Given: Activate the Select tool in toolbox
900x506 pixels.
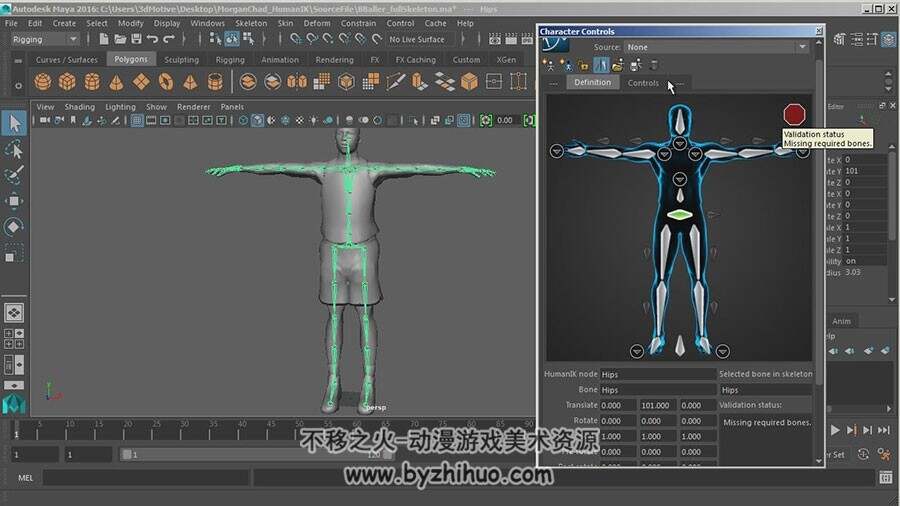Looking at the screenshot, I should (14, 123).
